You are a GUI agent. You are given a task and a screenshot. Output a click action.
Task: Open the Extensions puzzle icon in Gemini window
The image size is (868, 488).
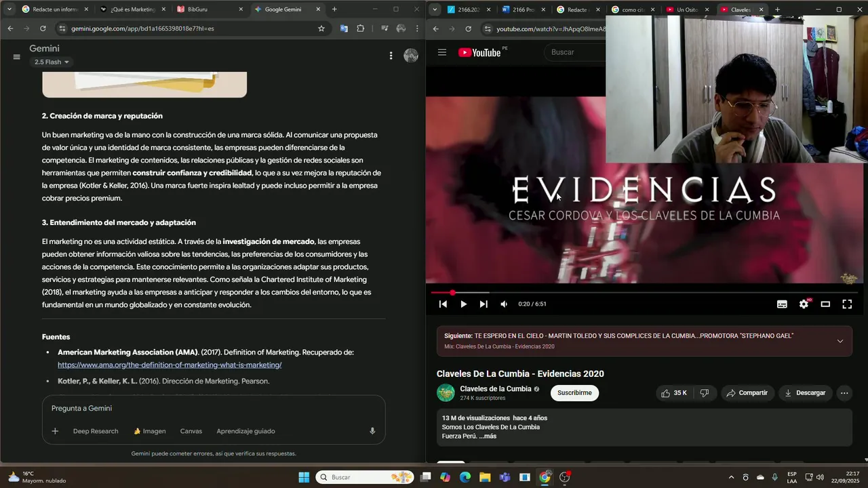[360, 28]
